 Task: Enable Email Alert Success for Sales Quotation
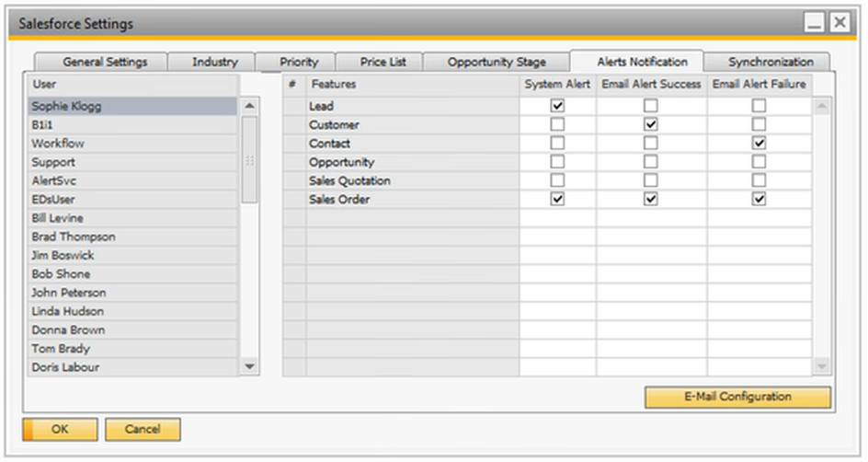pos(651,180)
